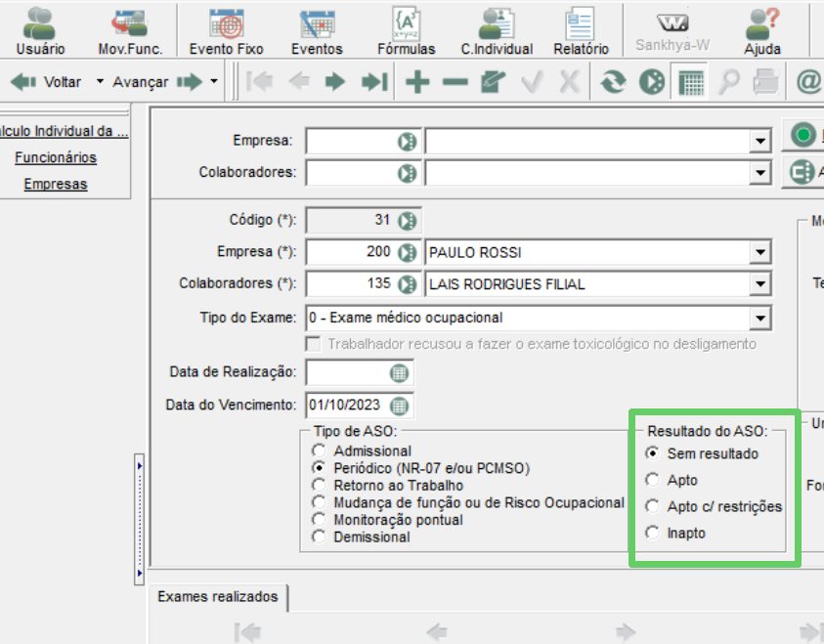The image size is (824, 644).
Task: Click the Sankhya-W icon
Action: click(672, 30)
